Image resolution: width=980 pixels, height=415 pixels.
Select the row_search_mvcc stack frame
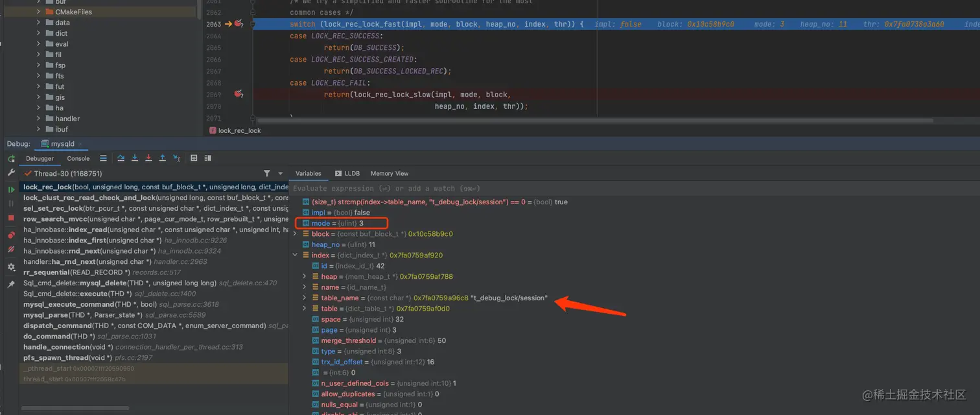(154, 219)
